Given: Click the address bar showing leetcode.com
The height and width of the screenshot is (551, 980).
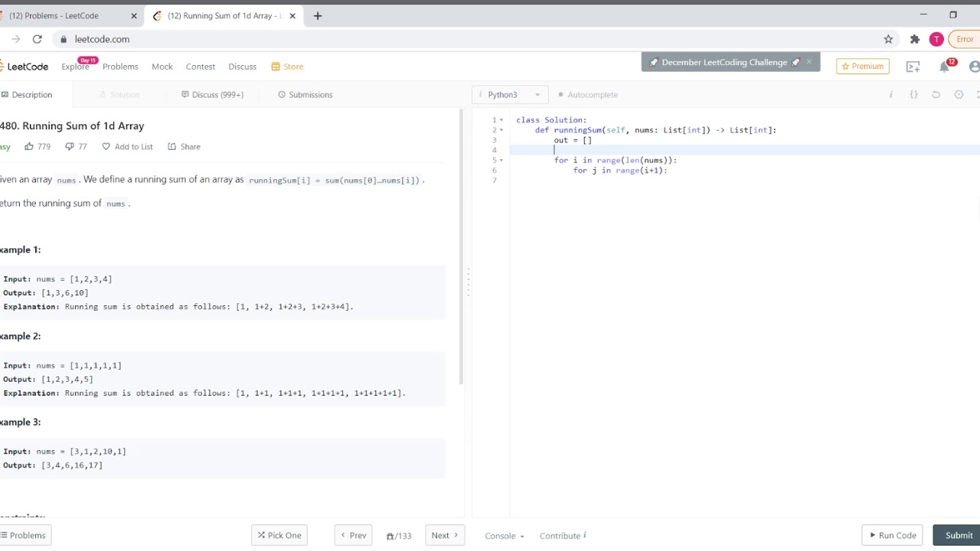Looking at the screenshot, I should tap(102, 39).
